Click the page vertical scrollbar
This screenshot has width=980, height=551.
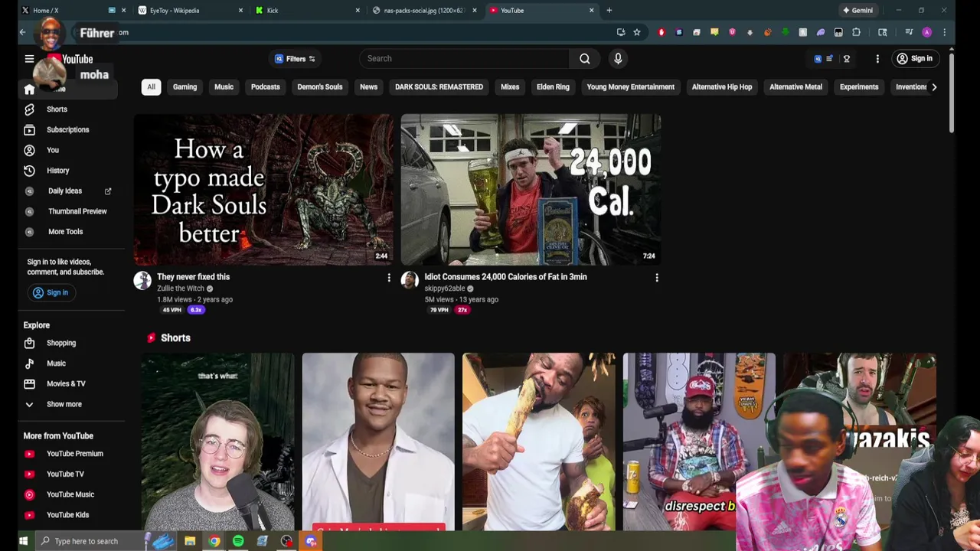[x=952, y=92]
